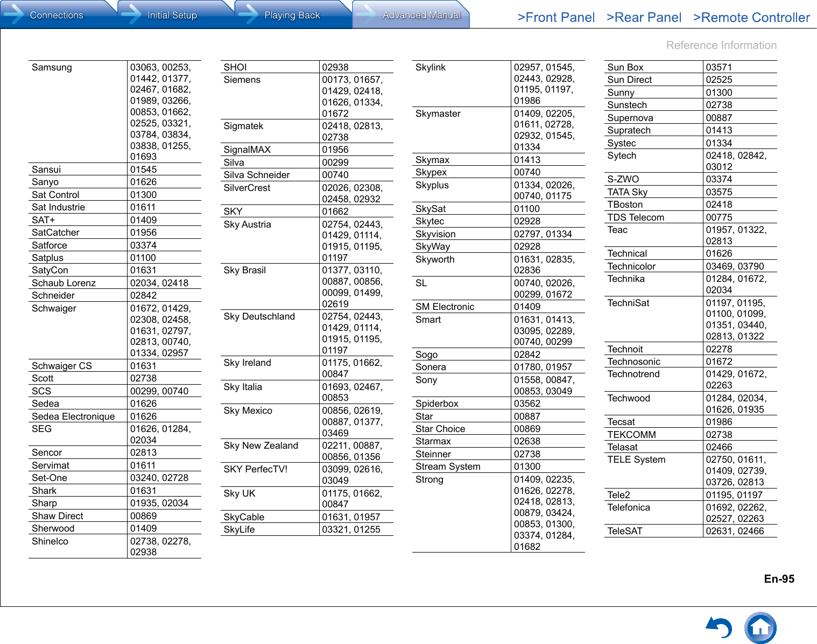Click the SM Electronic brand name

pyautogui.click(x=445, y=307)
